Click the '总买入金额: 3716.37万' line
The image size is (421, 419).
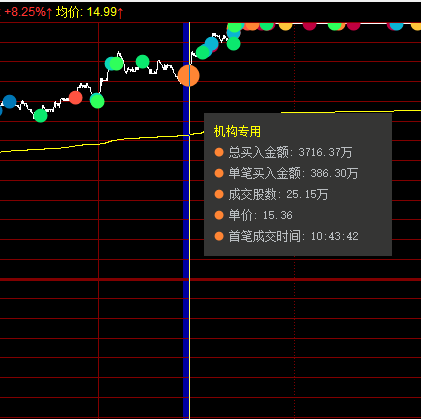290,152
